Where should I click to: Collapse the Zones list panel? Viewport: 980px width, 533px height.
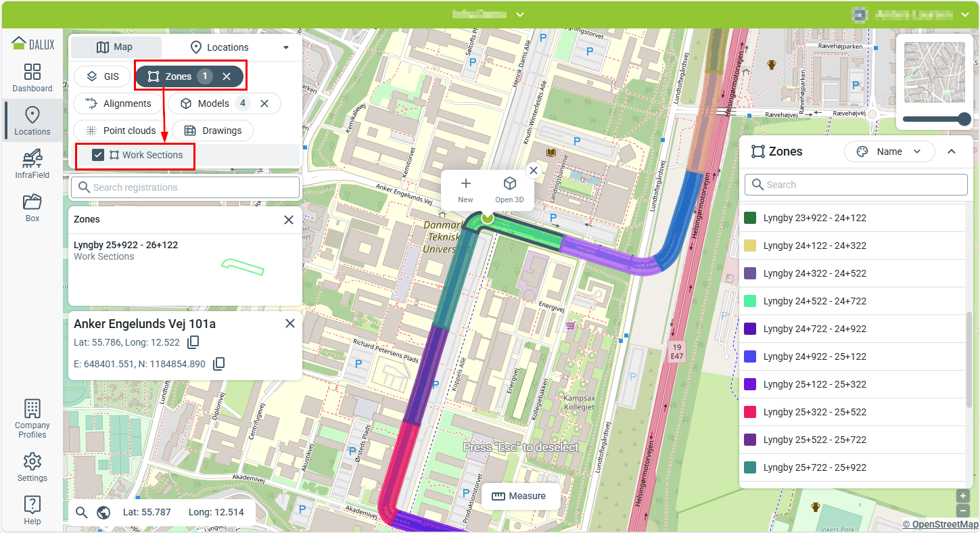click(952, 152)
